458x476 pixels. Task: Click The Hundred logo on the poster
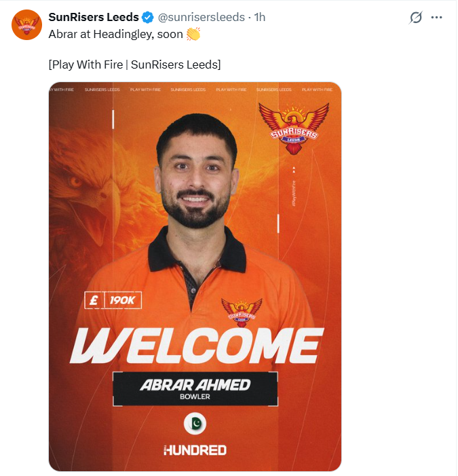[x=195, y=450]
